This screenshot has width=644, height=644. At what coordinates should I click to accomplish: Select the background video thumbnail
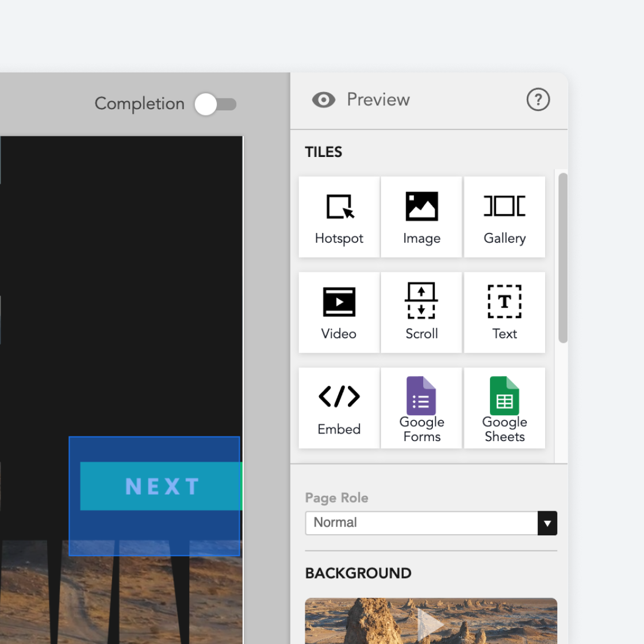click(x=431, y=621)
